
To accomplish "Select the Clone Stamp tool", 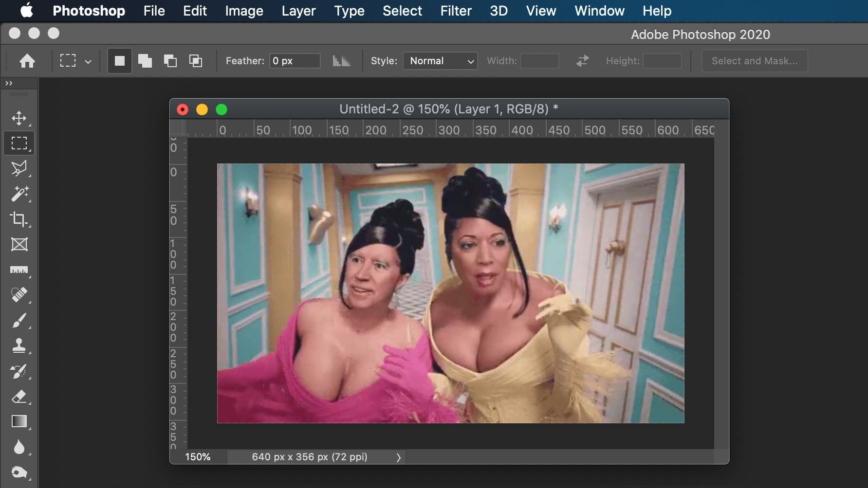I will [19, 345].
